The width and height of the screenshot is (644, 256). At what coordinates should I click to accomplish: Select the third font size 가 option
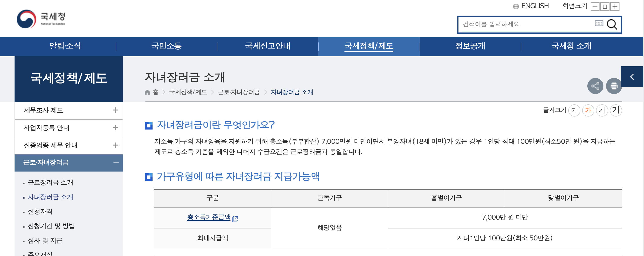[x=602, y=110]
